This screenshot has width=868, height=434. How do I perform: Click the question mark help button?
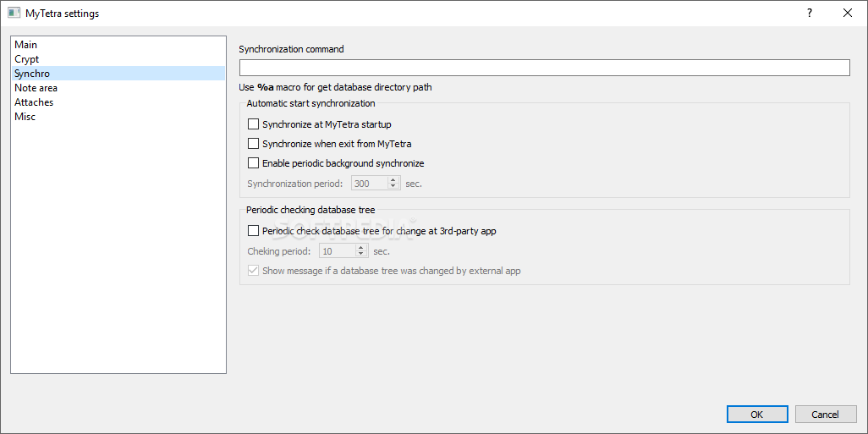click(810, 14)
